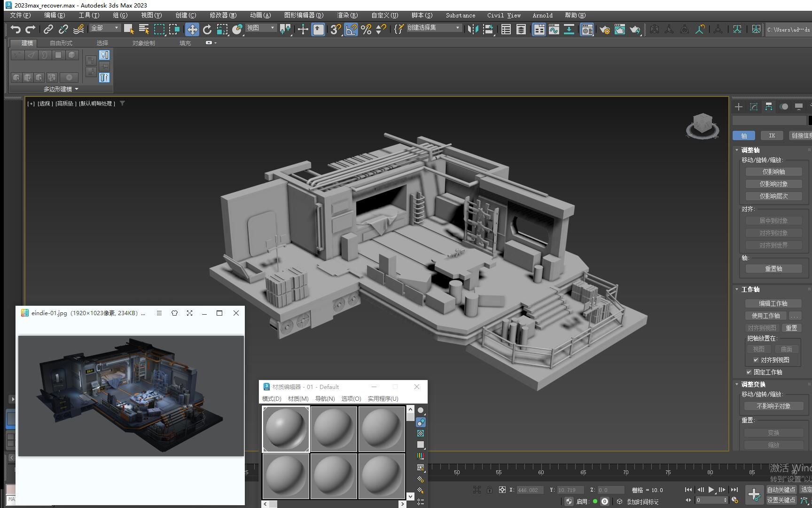Open the 渲染(R) menu
Image resolution: width=812 pixels, height=508 pixels.
pyautogui.click(x=346, y=15)
